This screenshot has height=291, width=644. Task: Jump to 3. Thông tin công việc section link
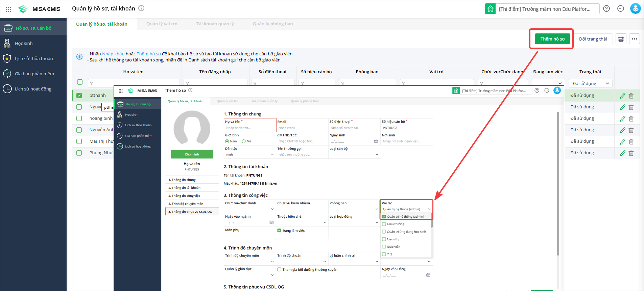184,196
